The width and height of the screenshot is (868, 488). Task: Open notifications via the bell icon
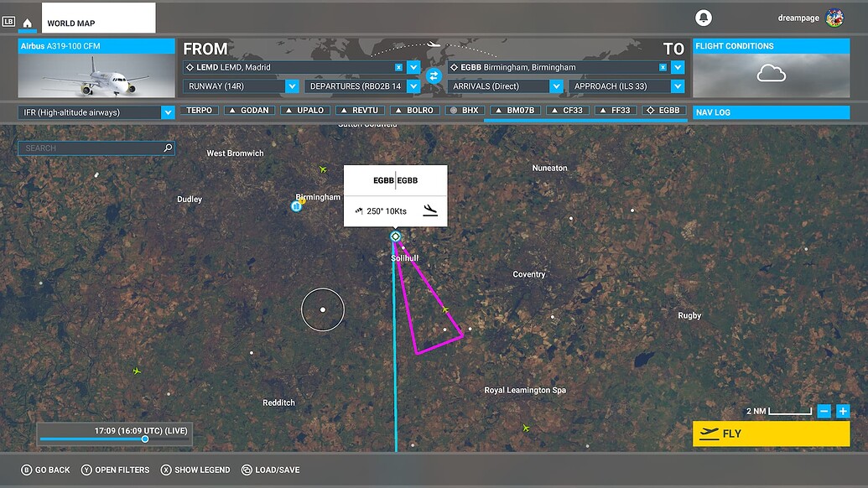[x=703, y=17]
